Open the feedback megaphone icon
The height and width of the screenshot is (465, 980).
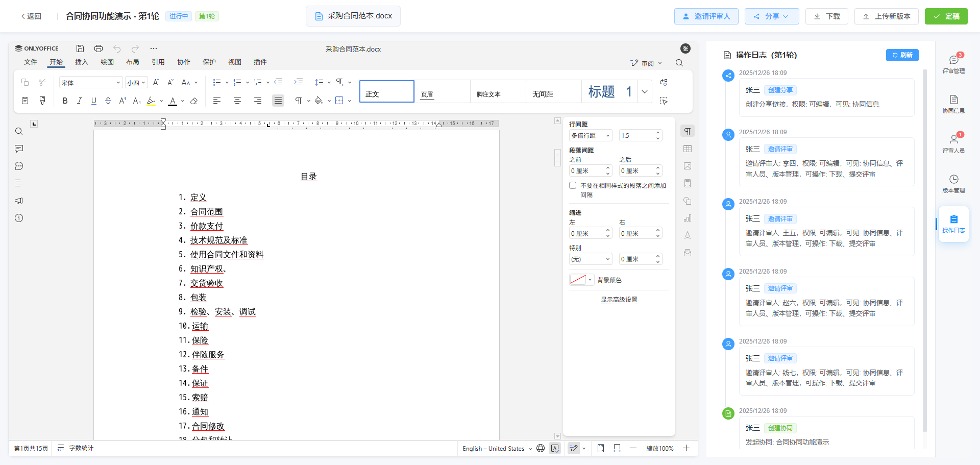19,201
